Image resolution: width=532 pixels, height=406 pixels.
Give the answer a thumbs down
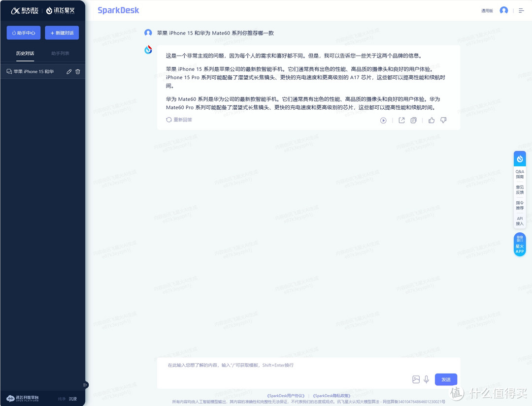(443, 120)
